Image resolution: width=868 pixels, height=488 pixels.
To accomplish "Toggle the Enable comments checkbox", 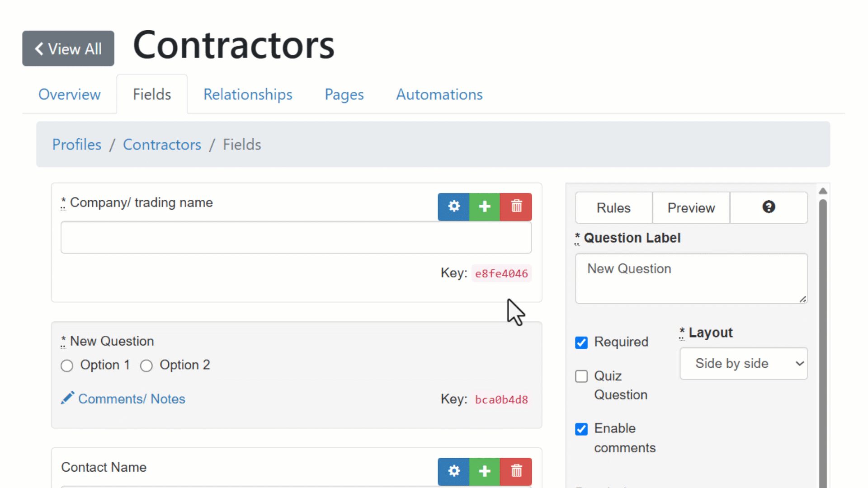I will [x=581, y=429].
